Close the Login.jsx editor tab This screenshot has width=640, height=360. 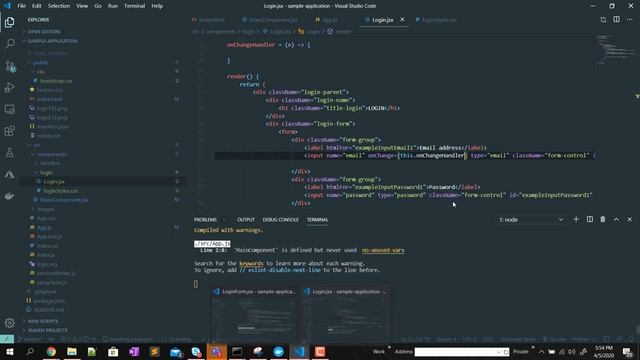point(402,19)
